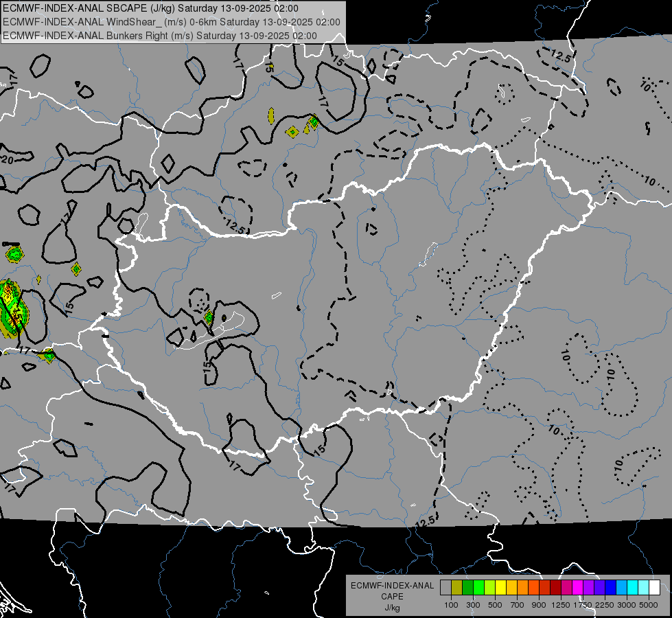Select the yellow 500 CAPE legend swatch
The width and height of the screenshot is (672, 618).
(500, 587)
